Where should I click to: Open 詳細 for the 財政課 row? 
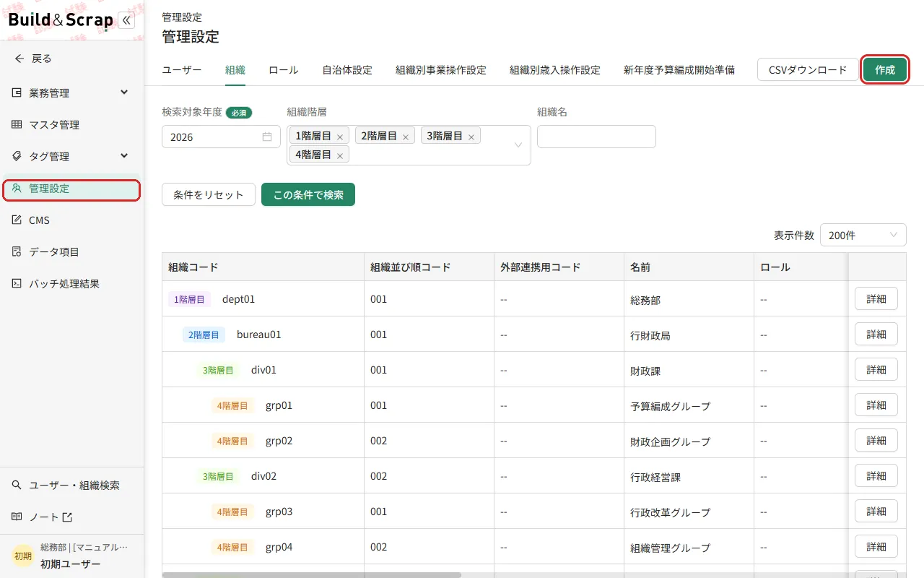coord(876,370)
